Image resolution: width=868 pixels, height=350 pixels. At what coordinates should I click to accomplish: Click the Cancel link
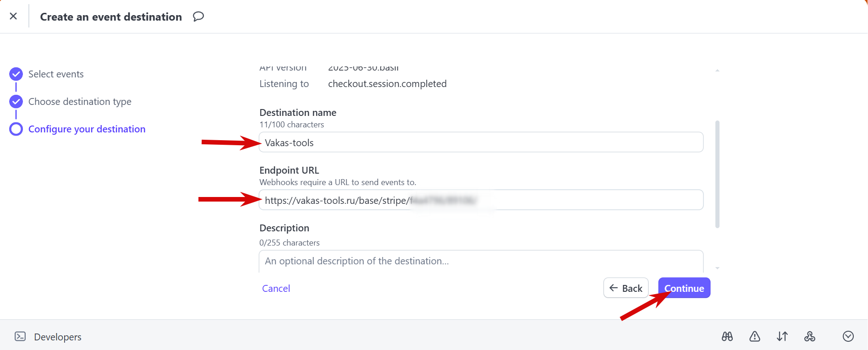(x=276, y=289)
